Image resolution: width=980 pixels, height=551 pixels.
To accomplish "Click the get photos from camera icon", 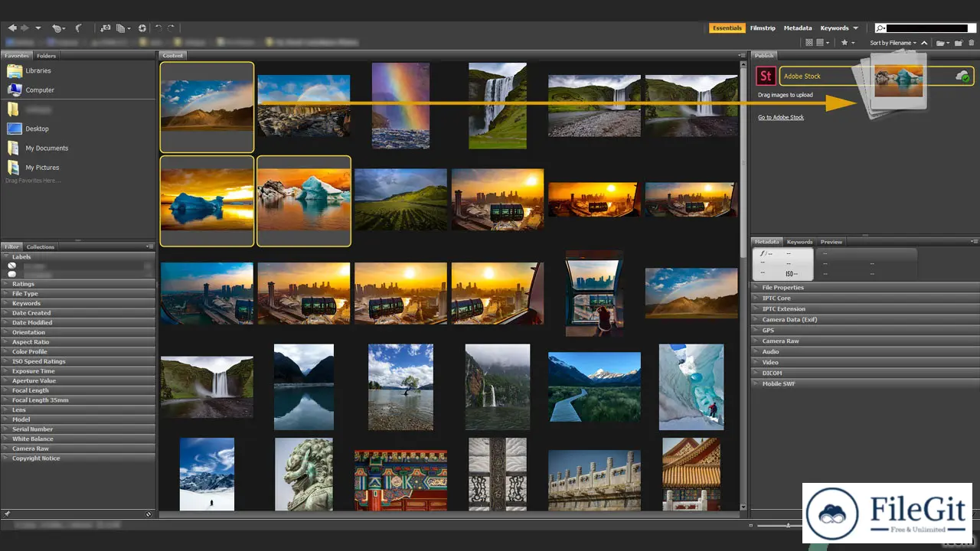I will click(x=105, y=28).
